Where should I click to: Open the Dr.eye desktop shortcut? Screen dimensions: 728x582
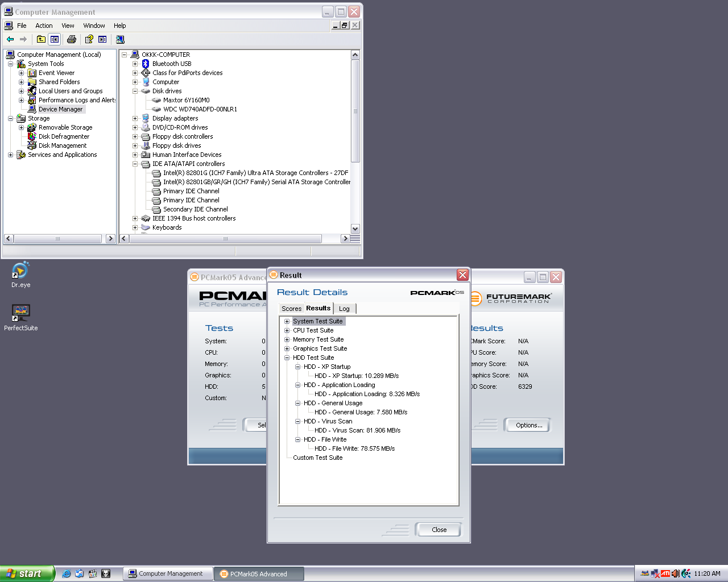(20, 275)
